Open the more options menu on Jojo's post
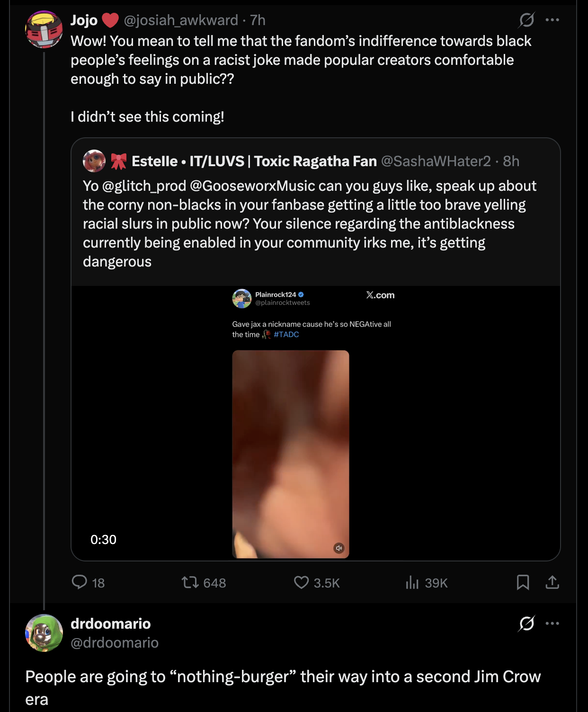The width and height of the screenshot is (588, 712). (552, 20)
